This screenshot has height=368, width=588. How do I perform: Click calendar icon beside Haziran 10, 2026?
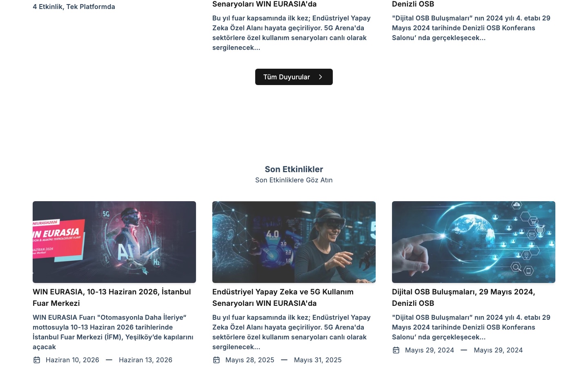pos(37,360)
